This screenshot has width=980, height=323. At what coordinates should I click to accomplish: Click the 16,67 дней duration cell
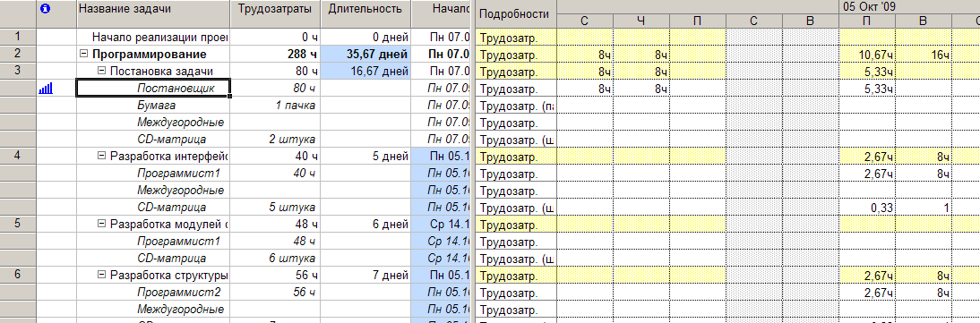366,72
